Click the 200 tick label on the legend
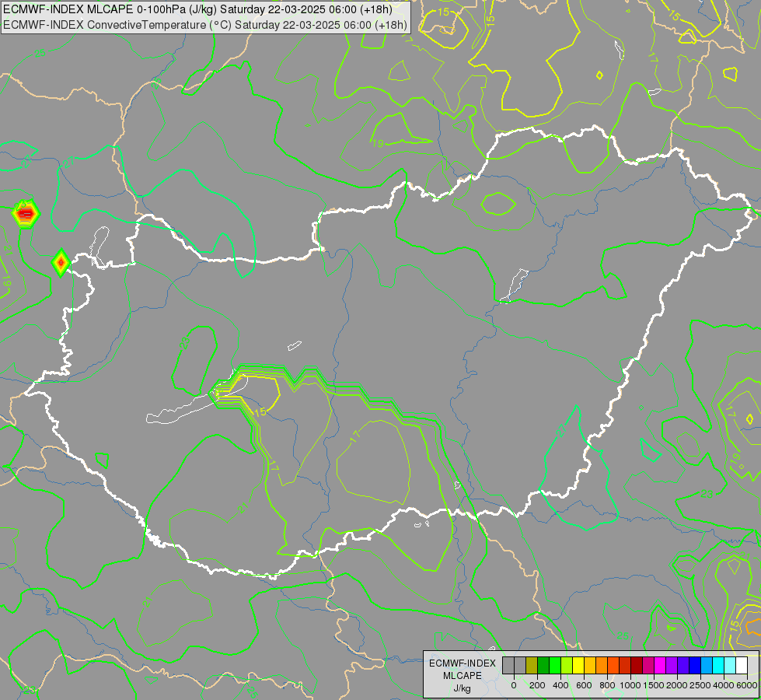This screenshot has height=700, width=761. pyautogui.click(x=537, y=685)
